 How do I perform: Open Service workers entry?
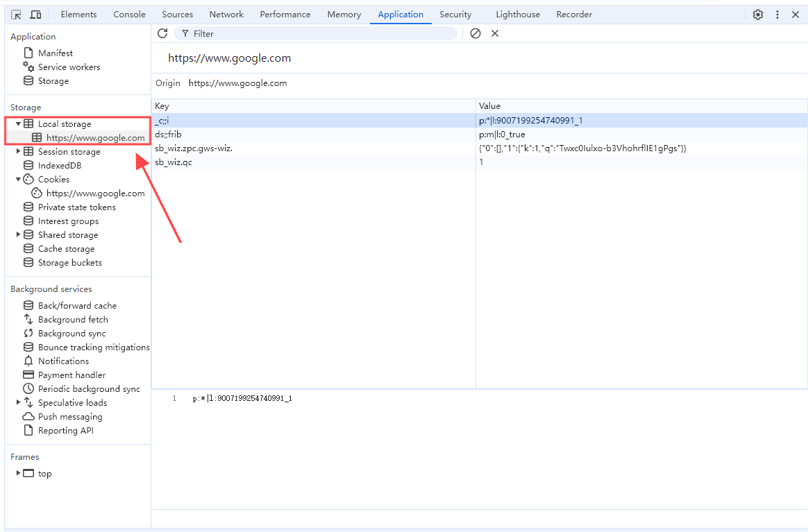69,67
